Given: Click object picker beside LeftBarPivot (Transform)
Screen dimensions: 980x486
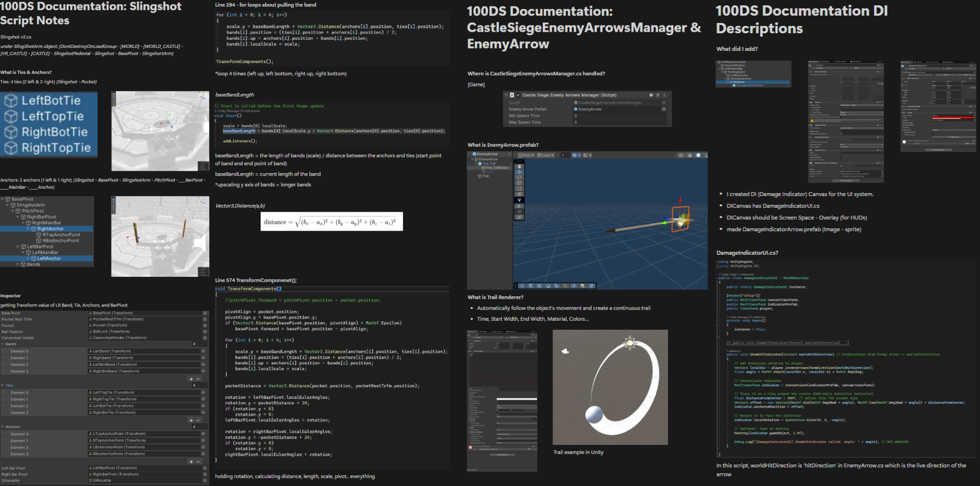Looking at the screenshot, I should click(x=204, y=468).
